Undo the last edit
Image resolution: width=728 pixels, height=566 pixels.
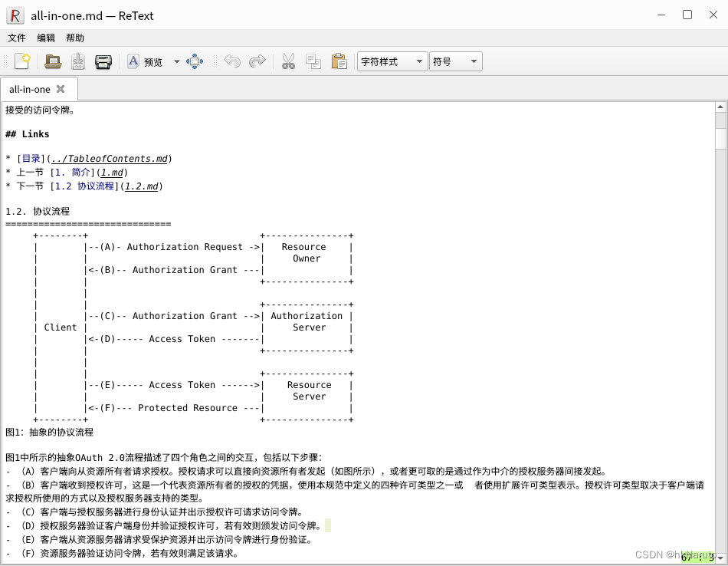pos(232,61)
